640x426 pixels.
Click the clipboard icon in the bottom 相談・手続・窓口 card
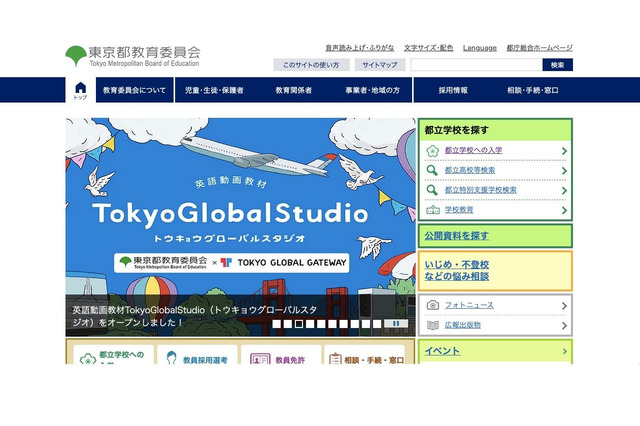coord(335,359)
